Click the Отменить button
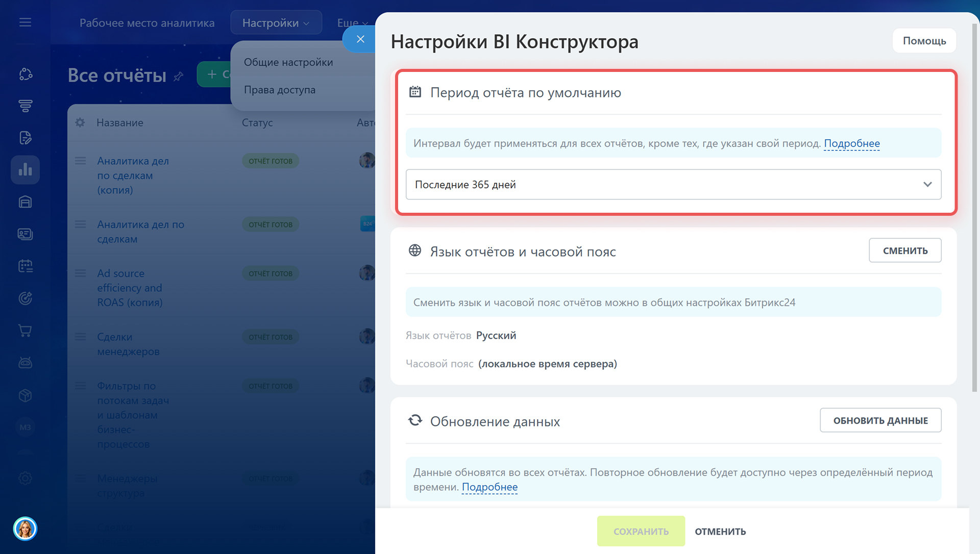 720,532
